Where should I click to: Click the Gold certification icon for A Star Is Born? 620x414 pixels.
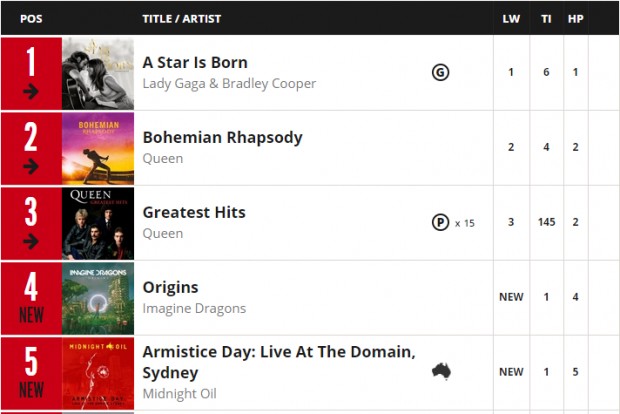coord(440,72)
